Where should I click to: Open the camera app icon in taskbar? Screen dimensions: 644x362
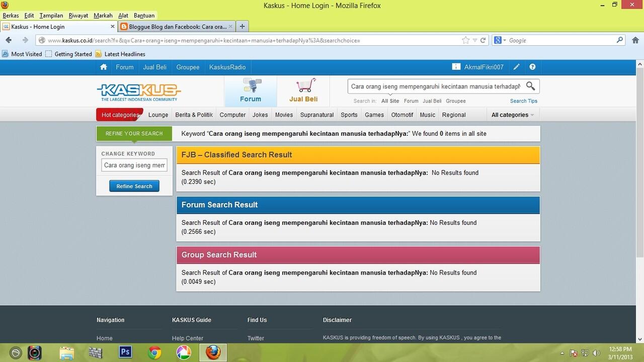coord(34,352)
